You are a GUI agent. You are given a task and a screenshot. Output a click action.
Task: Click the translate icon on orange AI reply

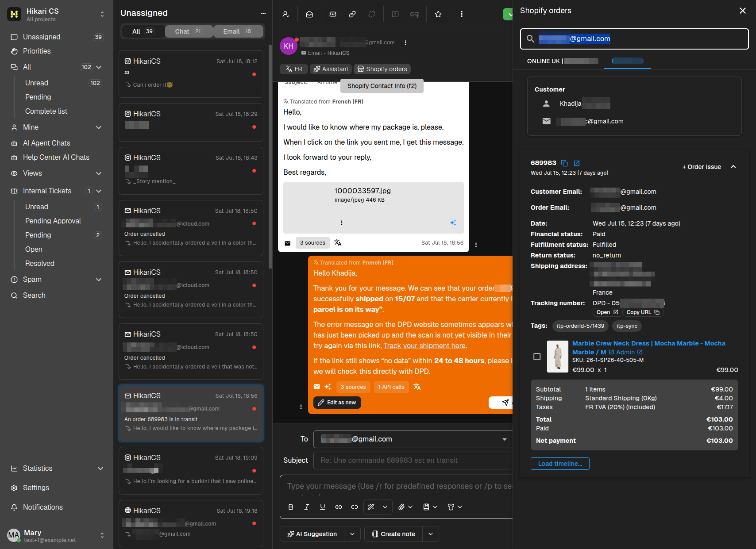pyautogui.click(x=417, y=387)
